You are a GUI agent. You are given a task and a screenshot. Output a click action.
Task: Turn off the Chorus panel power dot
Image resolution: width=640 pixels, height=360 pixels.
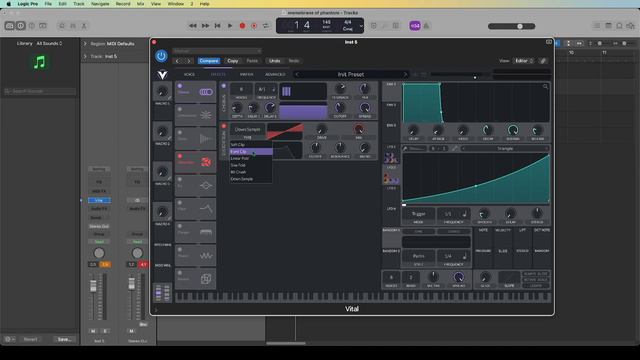click(224, 86)
